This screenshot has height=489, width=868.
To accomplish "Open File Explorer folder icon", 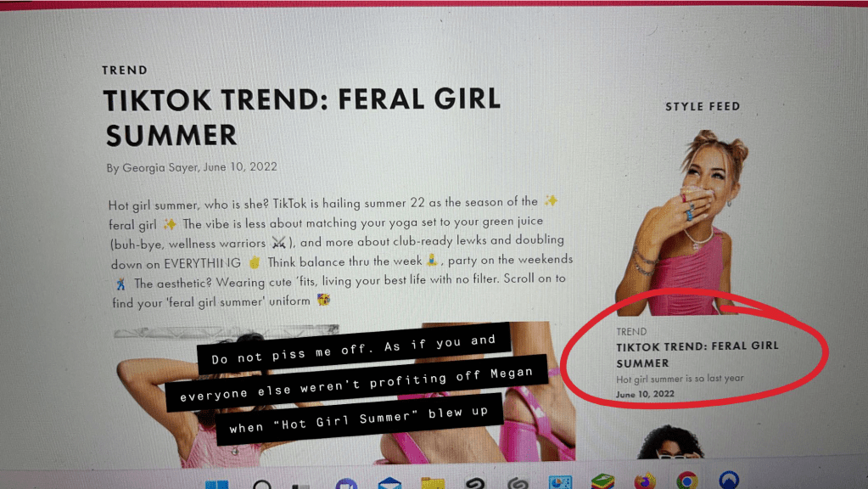I will 433,483.
